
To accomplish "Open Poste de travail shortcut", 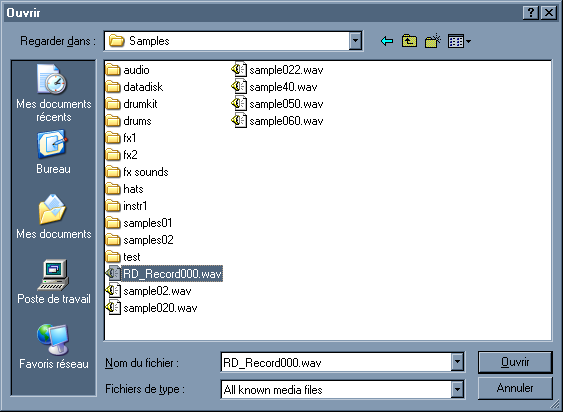I will [53, 282].
